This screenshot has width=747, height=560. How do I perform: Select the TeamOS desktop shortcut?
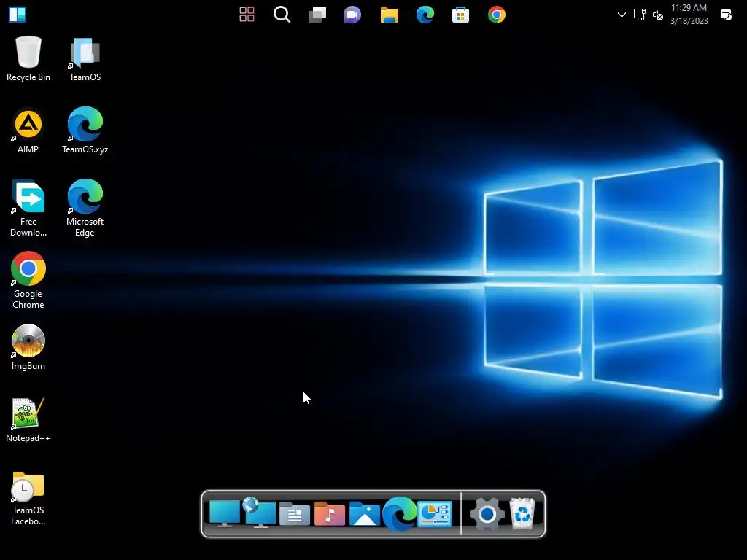pyautogui.click(x=85, y=59)
